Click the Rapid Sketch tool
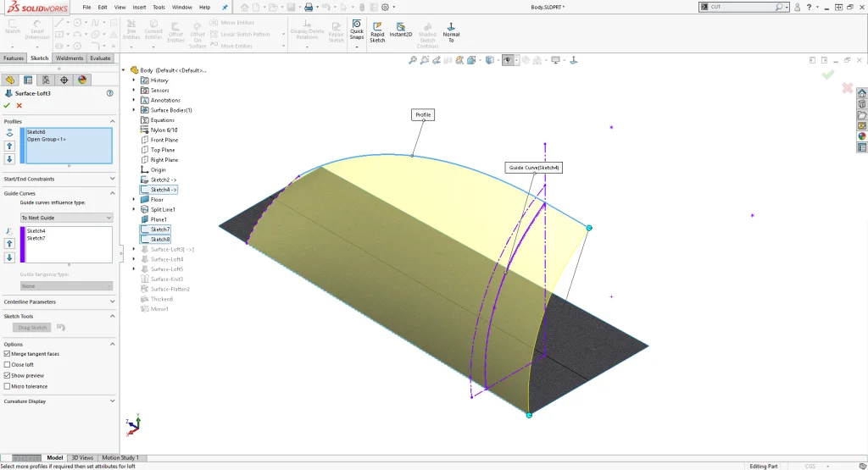 click(x=377, y=30)
